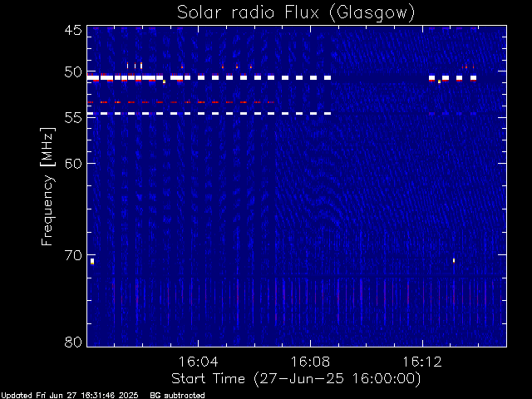Image resolution: width=532 pixels, height=399 pixels.
Task: Click the '16:04' time axis label
Action: 198,362
